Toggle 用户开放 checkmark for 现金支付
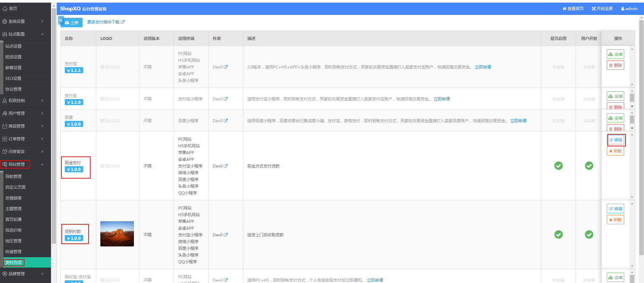Viewport: 644px width, 283px height. coord(589,166)
